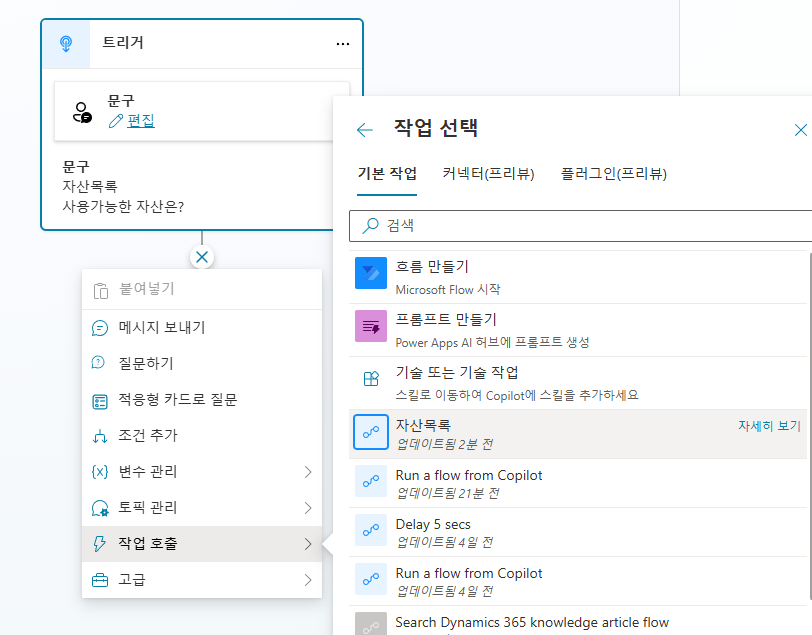Click the 검색 input field
812x635 pixels.
point(590,226)
